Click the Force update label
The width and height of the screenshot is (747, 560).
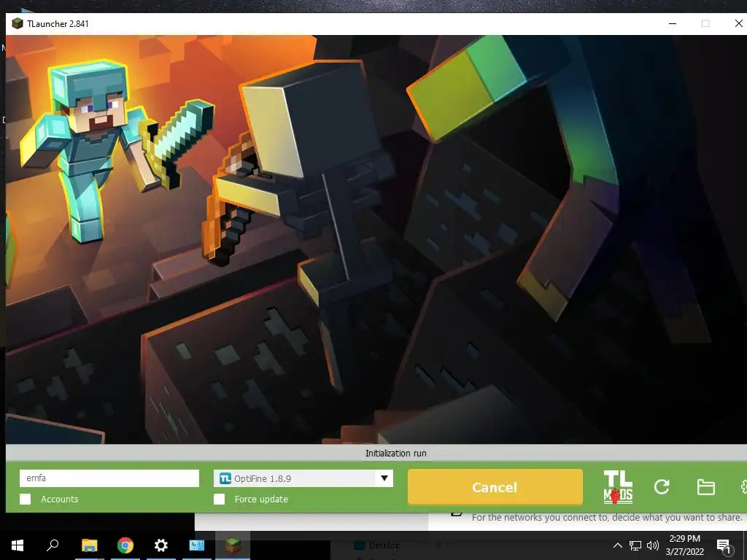261,499
